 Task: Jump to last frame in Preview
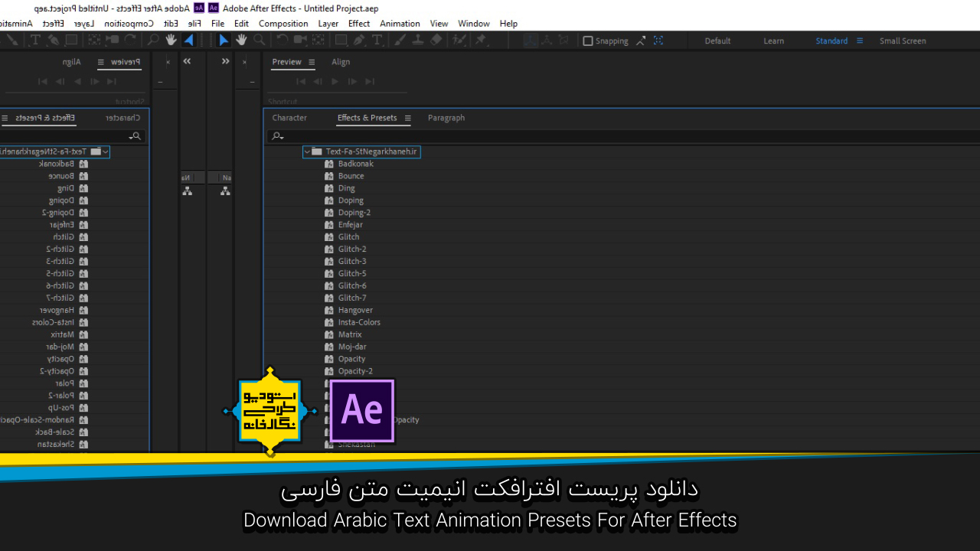coord(370,81)
